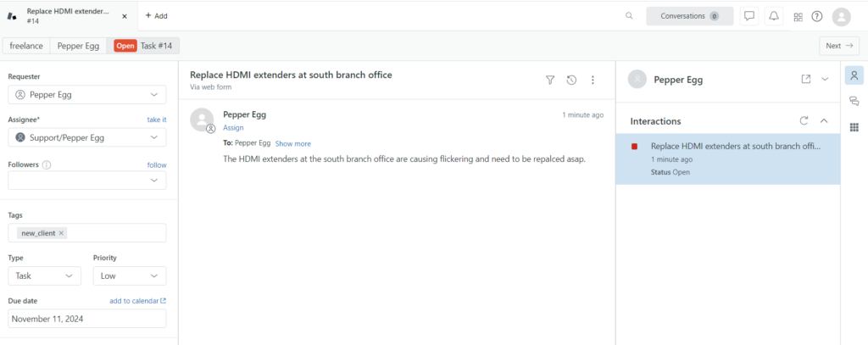
Task: Open the chat bubble icon in top bar
Action: click(x=748, y=16)
